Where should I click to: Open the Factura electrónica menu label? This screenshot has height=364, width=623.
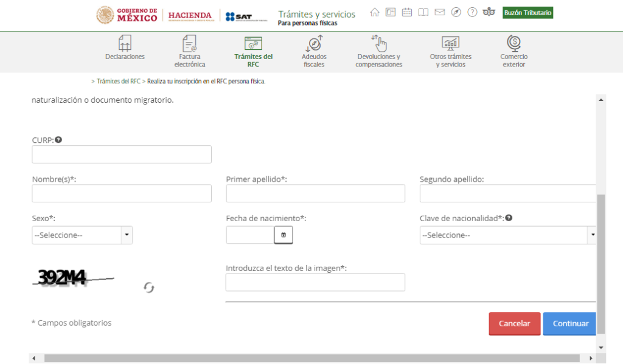[190, 60]
